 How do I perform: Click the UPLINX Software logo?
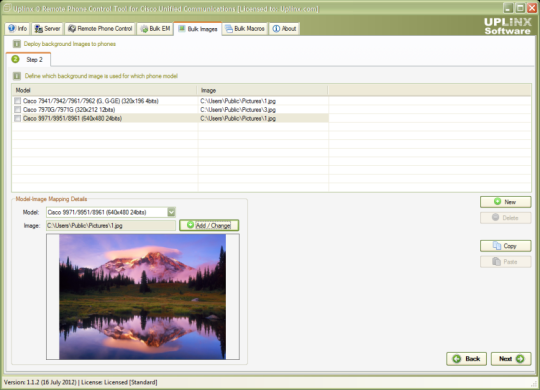508,26
